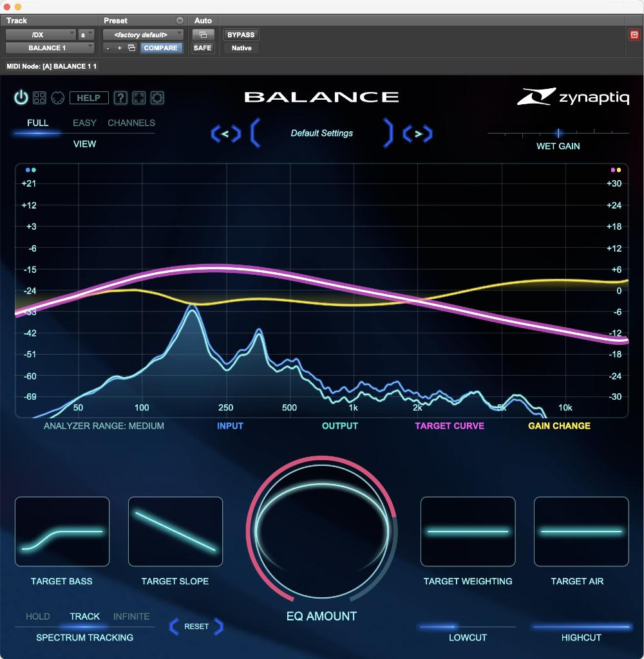Click the expand window size icon
The image size is (644, 659).
pyautogui.click(x=139, y=98)
